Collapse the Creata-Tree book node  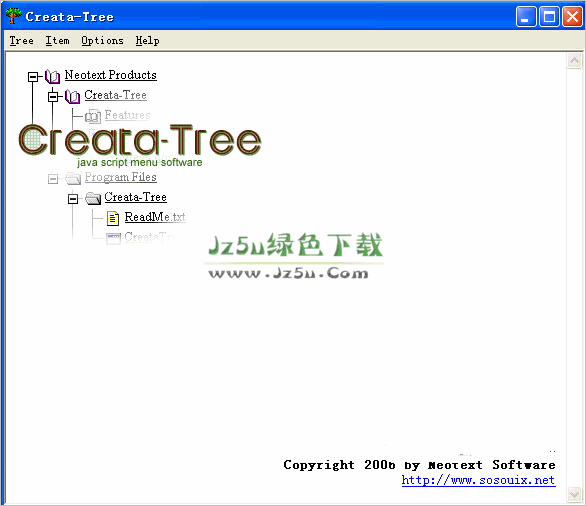pos(53,96)
